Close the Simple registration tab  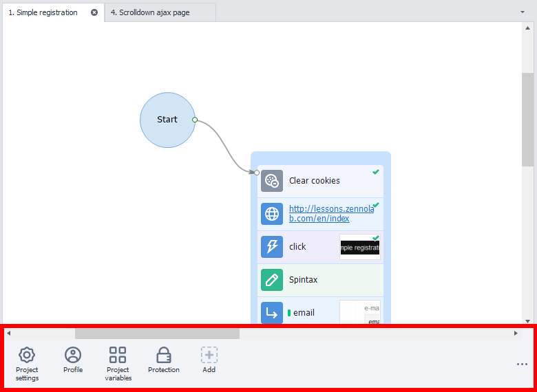point(94,12)
